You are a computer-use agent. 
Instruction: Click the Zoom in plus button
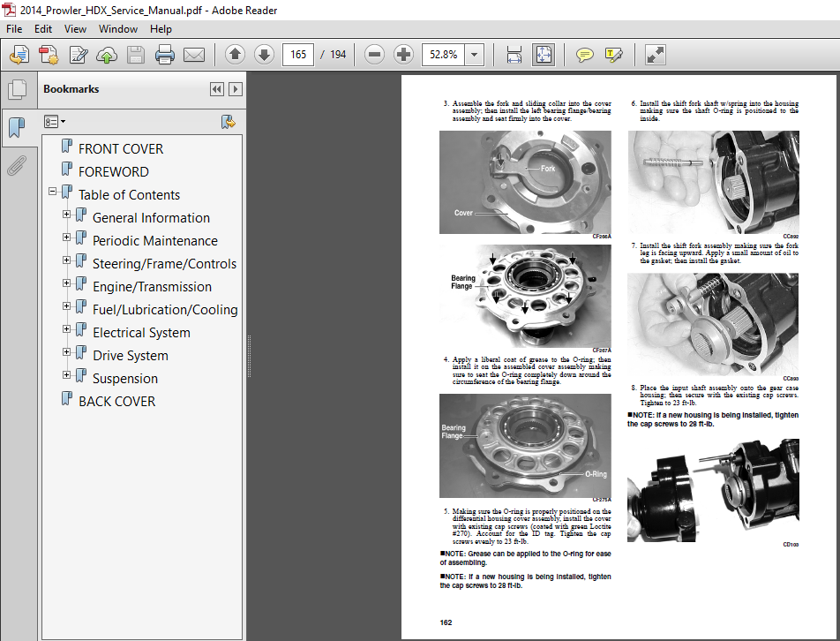coord(403,54)
